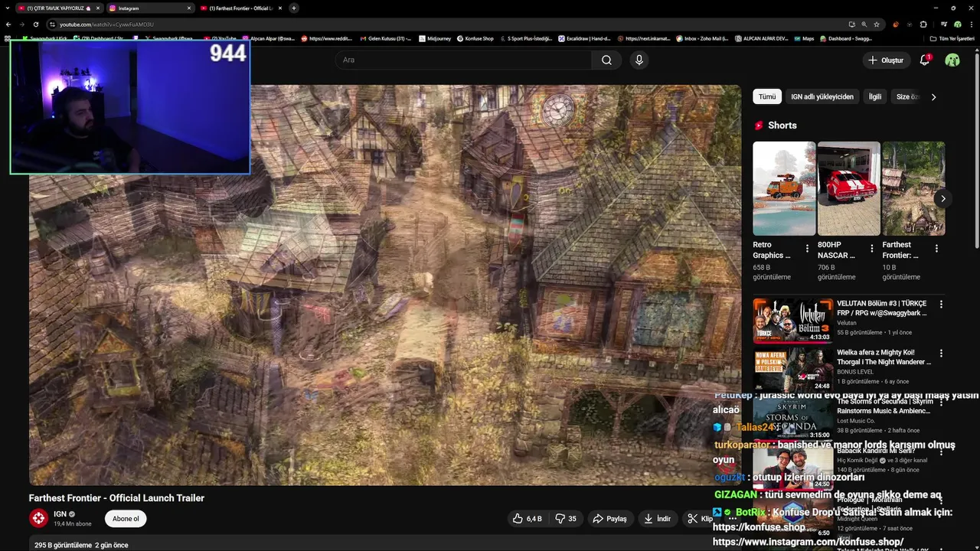
Task: Focus the YouTube Ara search field
Action: click(x=463, y=60)
